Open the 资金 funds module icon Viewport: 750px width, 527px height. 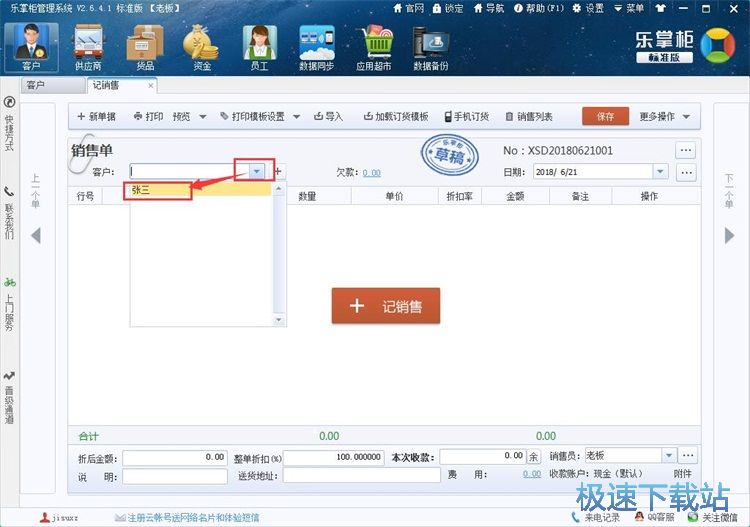202,47
